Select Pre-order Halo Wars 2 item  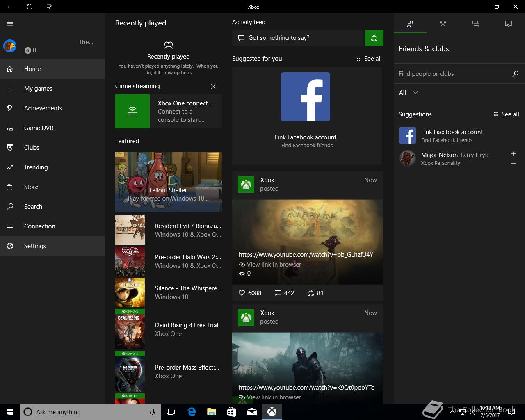pos(169,261)
